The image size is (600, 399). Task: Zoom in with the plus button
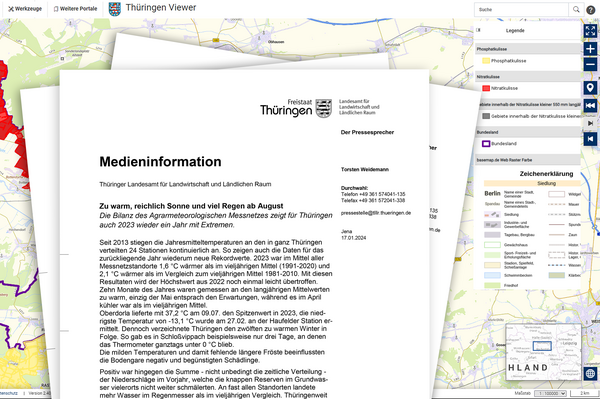(x=590, y=49)
